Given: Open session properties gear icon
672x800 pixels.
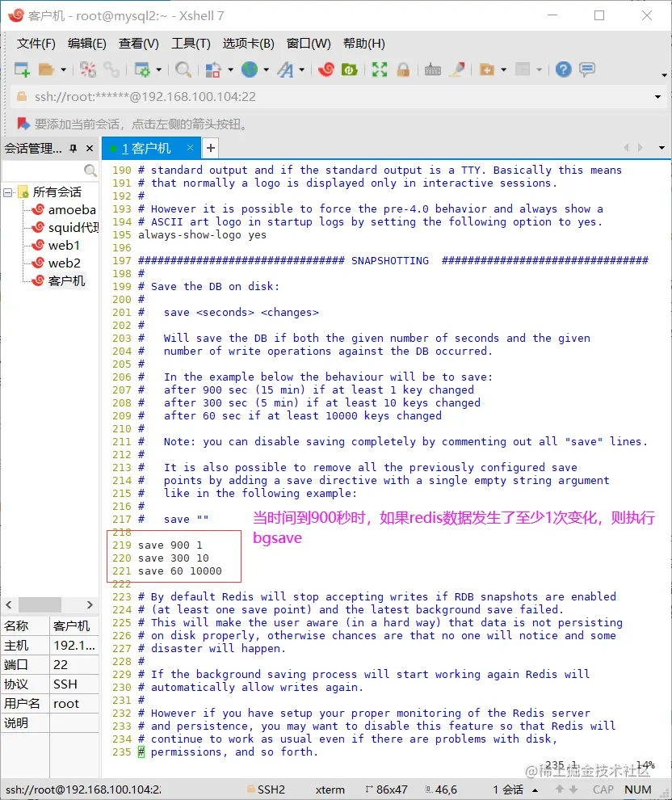Looking at the screenshot, I should [142, 69].
